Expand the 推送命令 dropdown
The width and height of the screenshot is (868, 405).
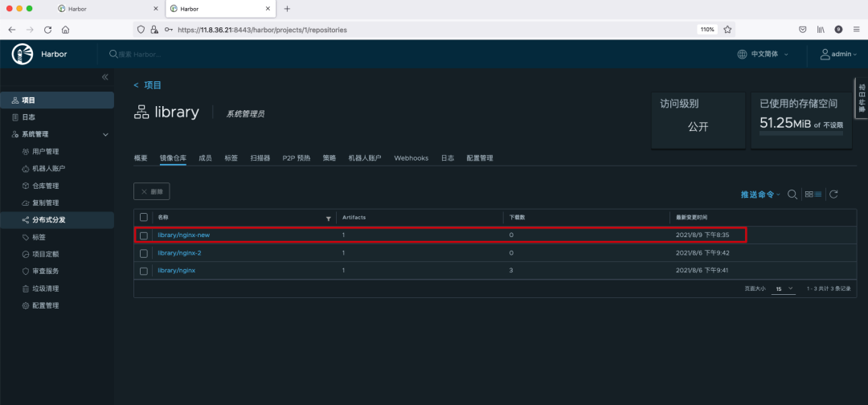coord(760,194)
